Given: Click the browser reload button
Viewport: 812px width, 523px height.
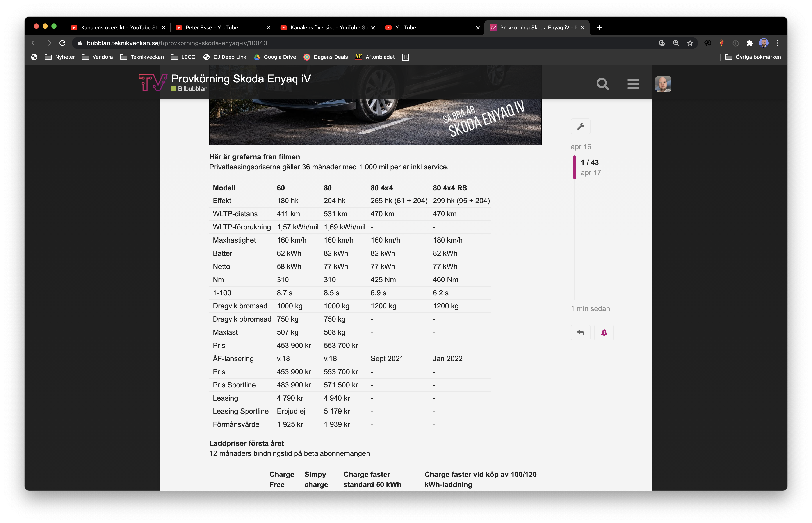Looking at the screenshot, I should (62, 43).
